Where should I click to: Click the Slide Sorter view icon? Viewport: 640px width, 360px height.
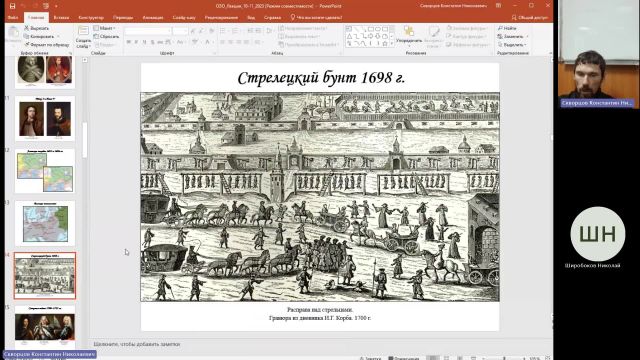447,358
